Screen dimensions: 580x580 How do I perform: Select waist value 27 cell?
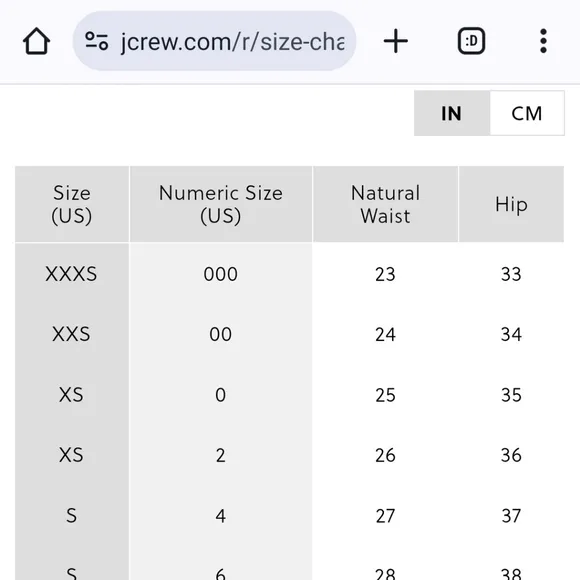[x=385, y=516]
